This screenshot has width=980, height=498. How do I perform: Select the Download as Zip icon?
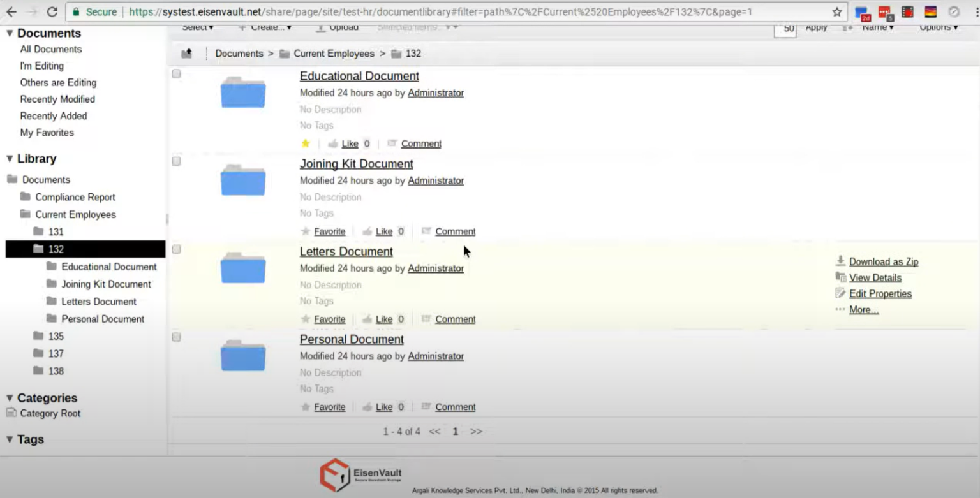pos(841,261)
